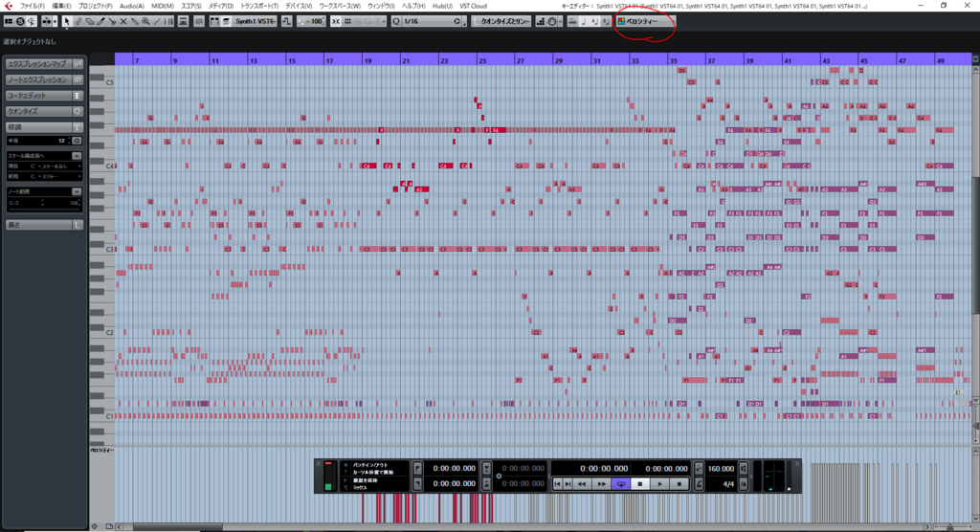The image size is (980, 532).
Task: Open the ファイル(F) menu
Action: tap(33, 6)
